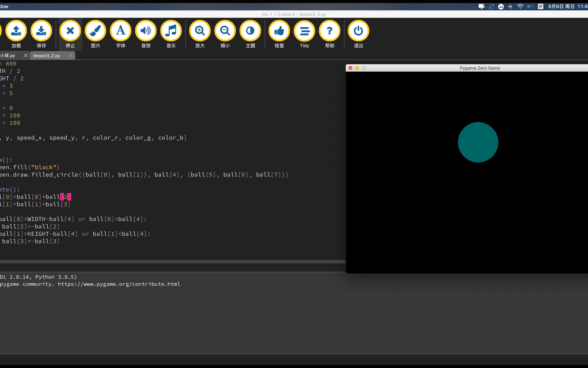Image resolution: width=588 pixels, height=368 pixels.
Task: Click the Load (加载) toolbar icon
Action: click(16, 31)
